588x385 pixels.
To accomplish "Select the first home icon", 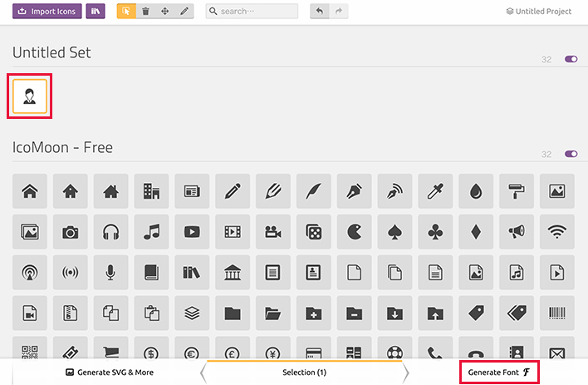I will click(30, 191).
